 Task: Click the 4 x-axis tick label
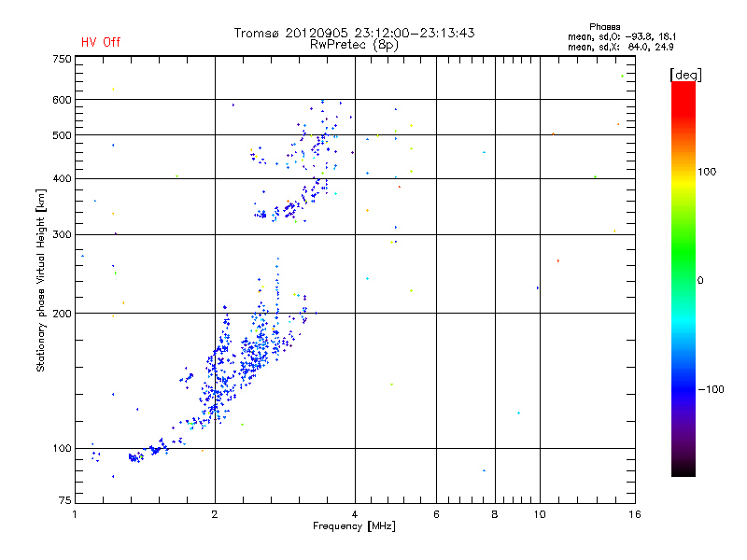355,514
